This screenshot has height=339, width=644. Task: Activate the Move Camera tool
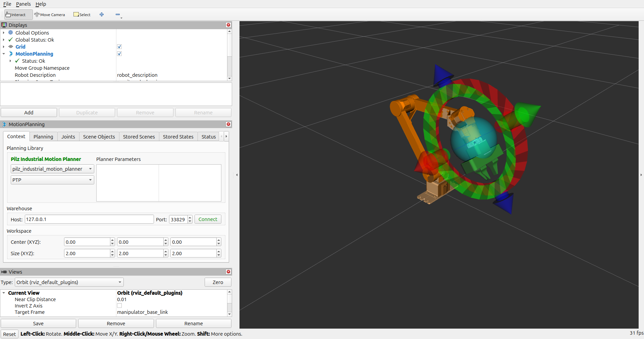pos(50,14)
